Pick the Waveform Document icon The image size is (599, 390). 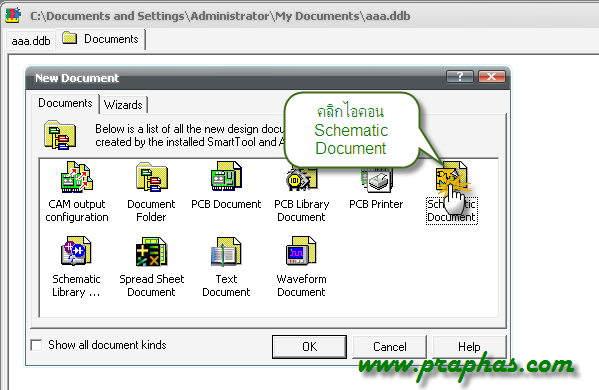click(301, 251)
